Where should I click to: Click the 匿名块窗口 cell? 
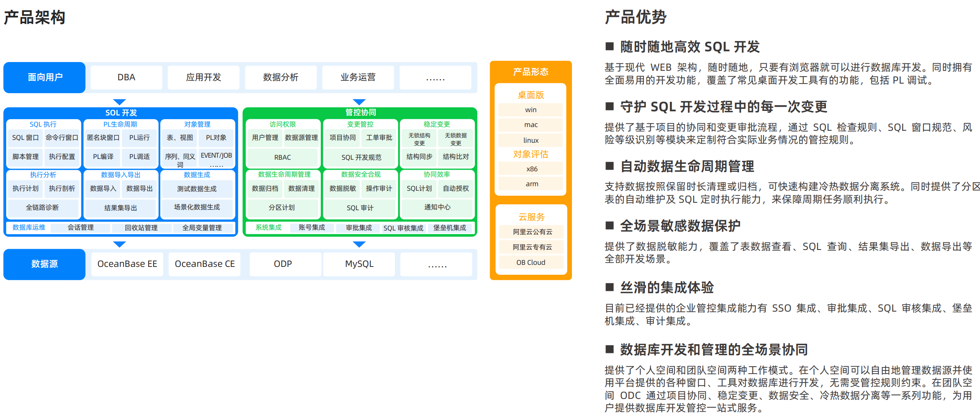click(x=103, y=138)
